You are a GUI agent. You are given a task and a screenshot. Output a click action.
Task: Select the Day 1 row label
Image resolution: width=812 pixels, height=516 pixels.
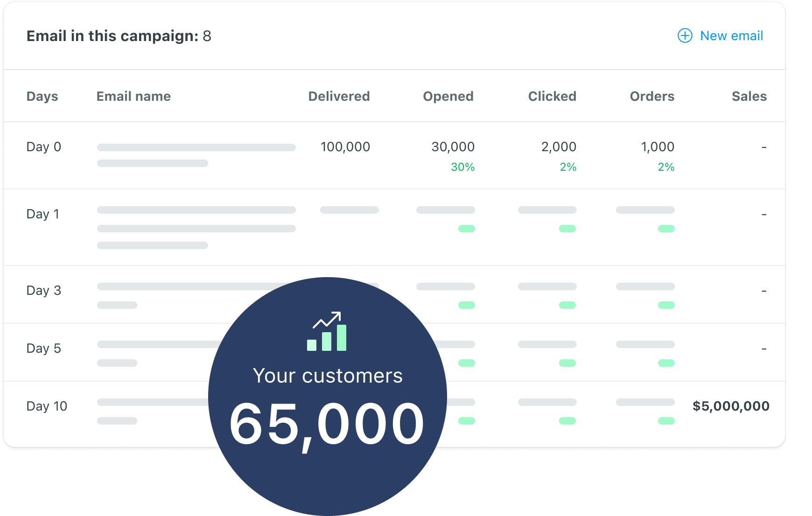tap(43, 214)
